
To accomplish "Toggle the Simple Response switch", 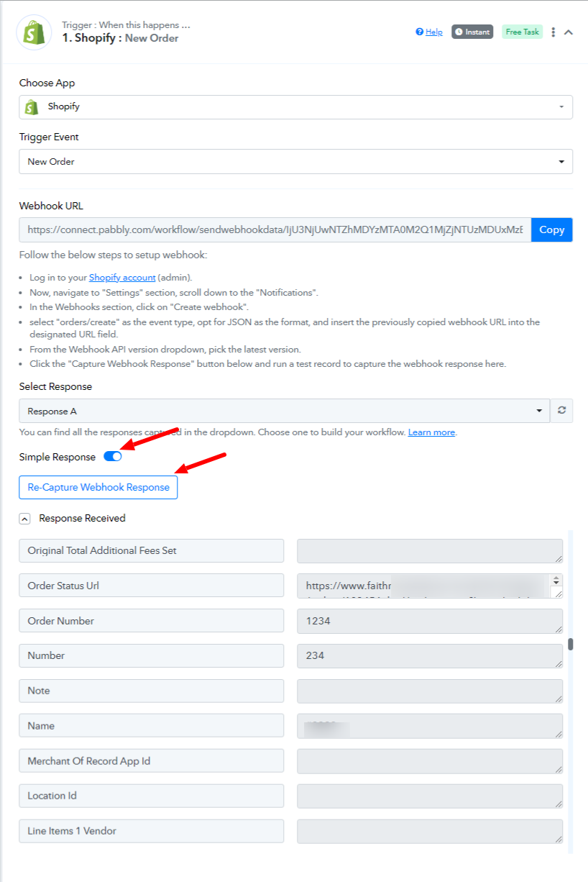I will [113, 456].
